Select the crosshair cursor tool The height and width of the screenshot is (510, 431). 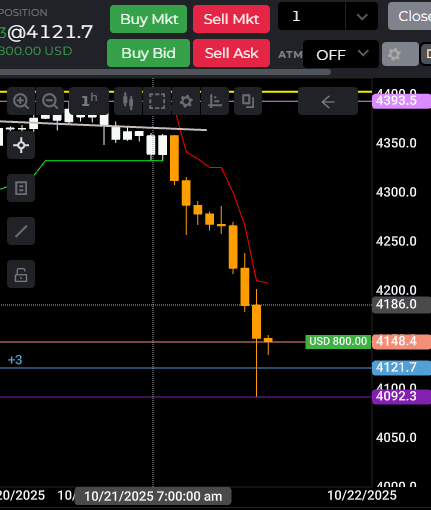pos(21,145)
